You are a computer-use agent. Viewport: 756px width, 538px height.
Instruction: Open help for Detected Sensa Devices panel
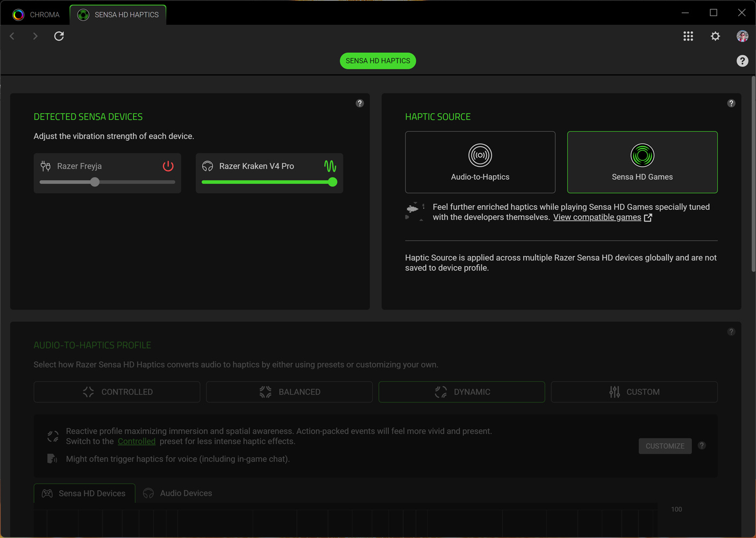(x=360, y=103)
